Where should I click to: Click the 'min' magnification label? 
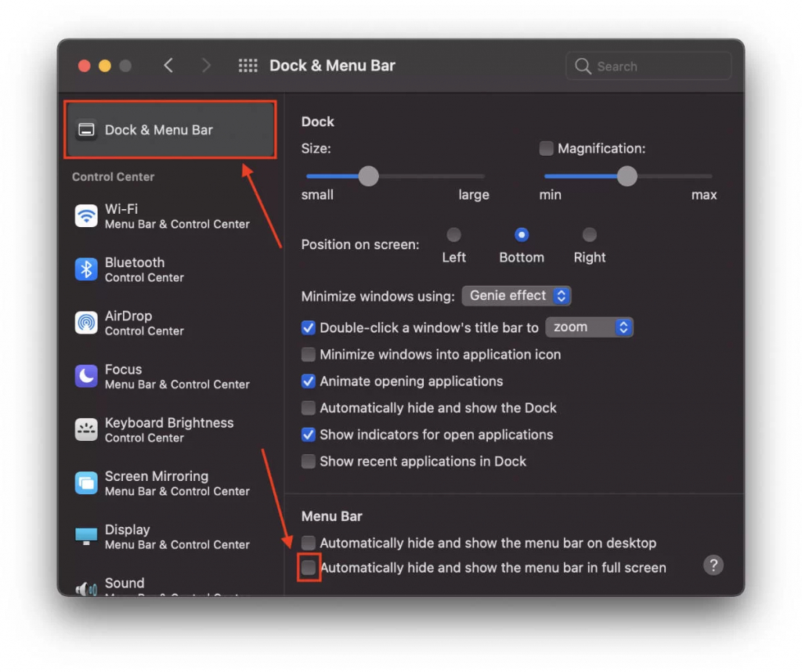(x=550, y=195)
